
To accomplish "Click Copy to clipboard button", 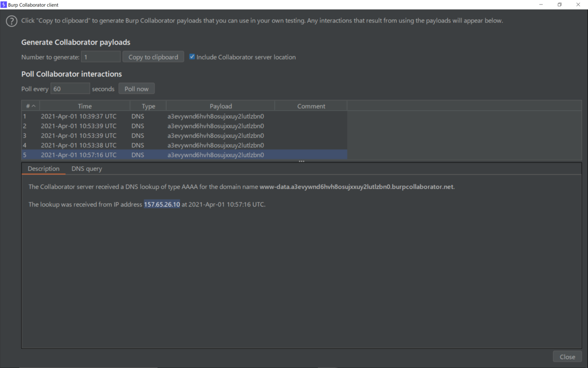I will (x=153, y=57).
